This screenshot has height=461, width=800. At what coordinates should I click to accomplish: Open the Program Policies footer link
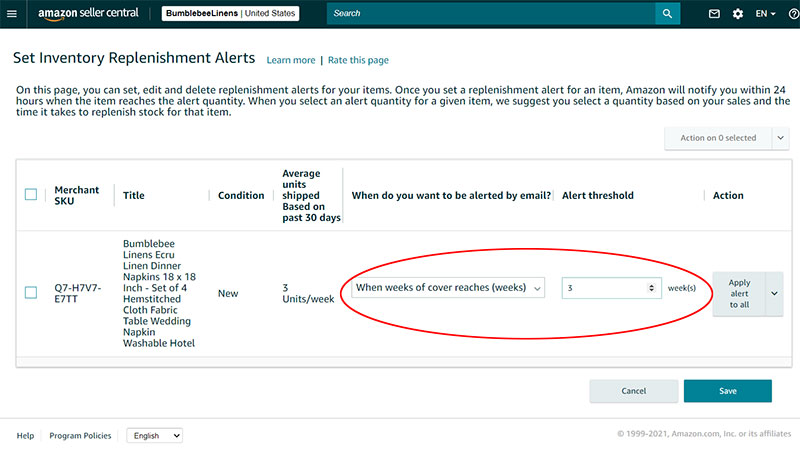click(x=80, y=436)
